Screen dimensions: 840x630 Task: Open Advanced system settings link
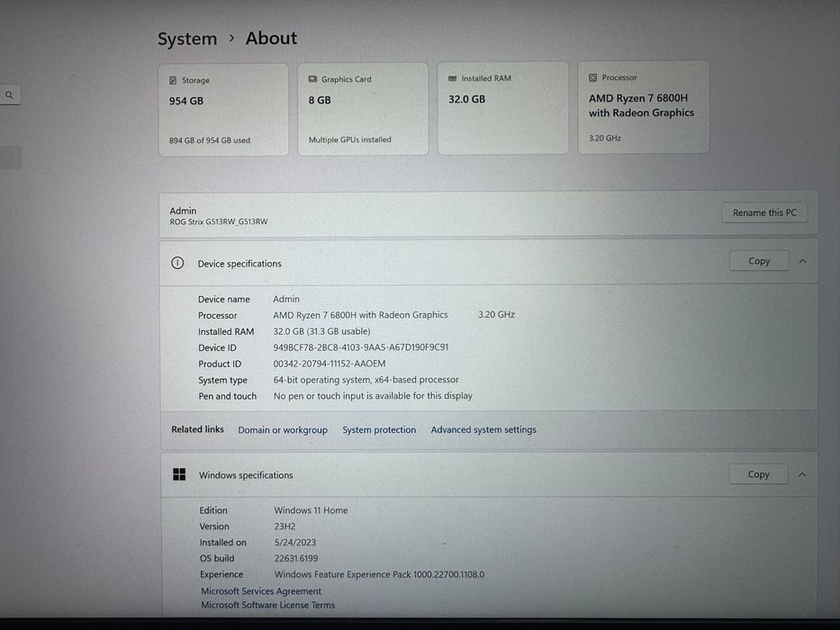pyautogui.click(x=483, y=429)
